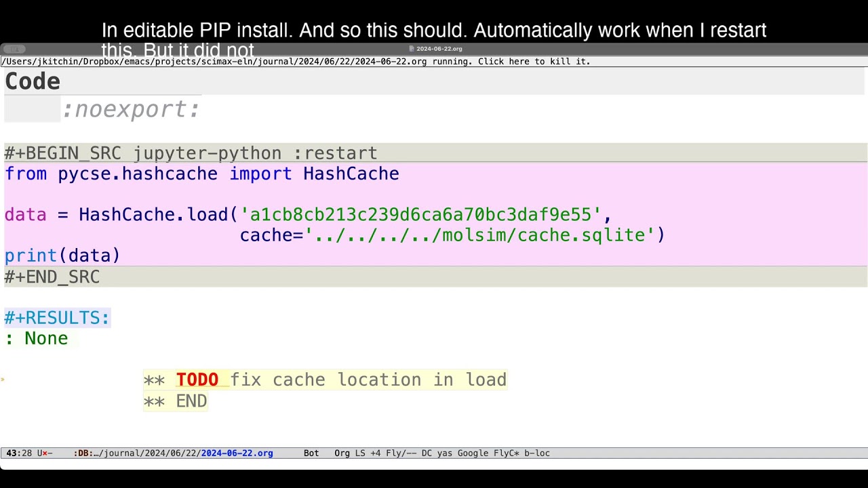Viewport: 868px width, 488px height.
Task: Click the yas minor mode indicator
Action: coord(445,453)
